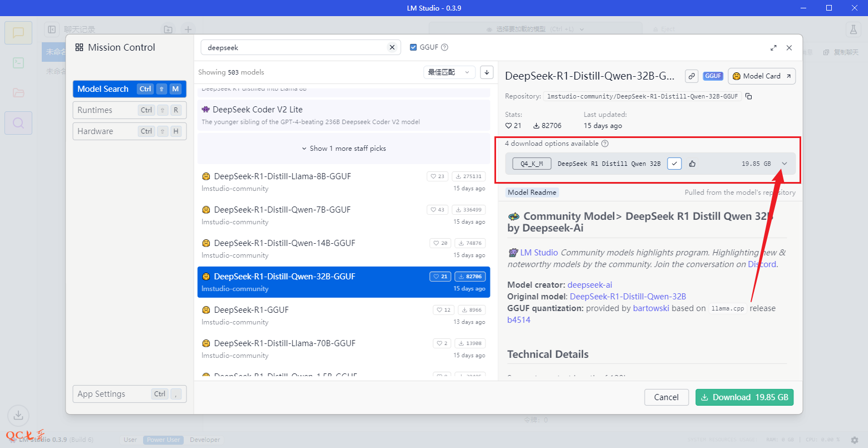Open the downloads icon in sidebar
This screenshot has width=868, height=448.
pyautogui.click(x=18, y=415)
